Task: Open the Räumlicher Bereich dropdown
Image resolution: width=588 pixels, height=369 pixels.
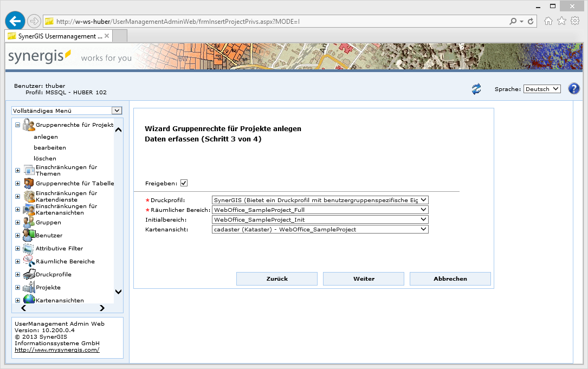Action: click(x=320, y=210)
